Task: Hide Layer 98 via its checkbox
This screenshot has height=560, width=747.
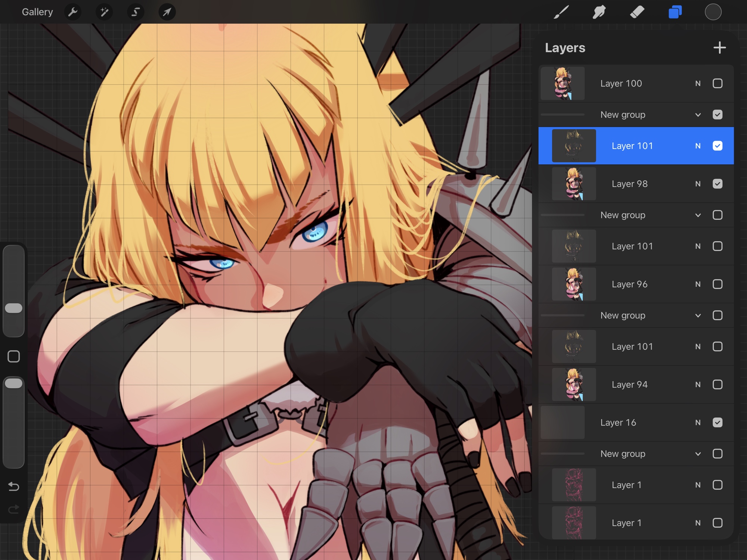Action: (717, 184)
